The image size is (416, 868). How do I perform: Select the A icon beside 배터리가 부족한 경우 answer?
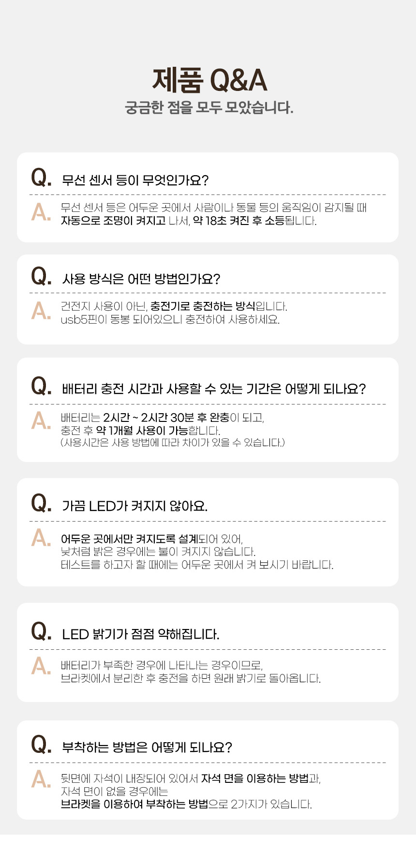(x=41, y=666)
